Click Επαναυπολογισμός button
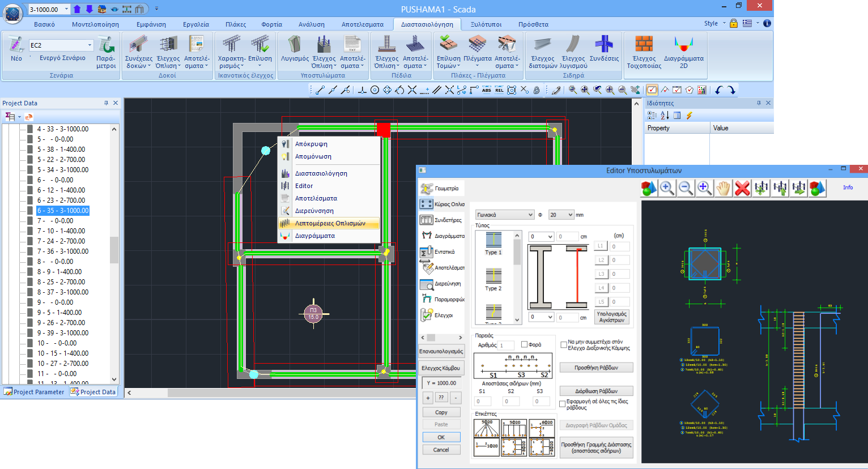Image resolution: width=868 pixels, height=469 pixels. (441, 351)
